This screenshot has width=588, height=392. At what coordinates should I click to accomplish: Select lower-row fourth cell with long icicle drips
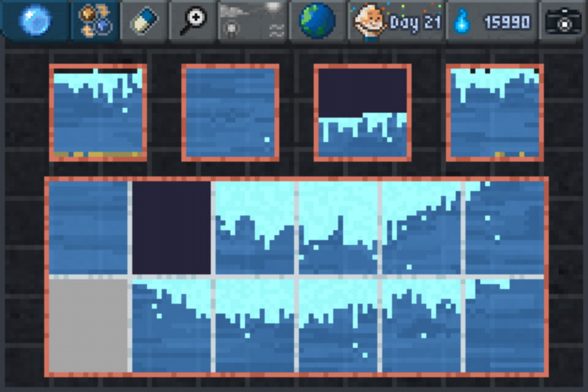pos(338,326)
